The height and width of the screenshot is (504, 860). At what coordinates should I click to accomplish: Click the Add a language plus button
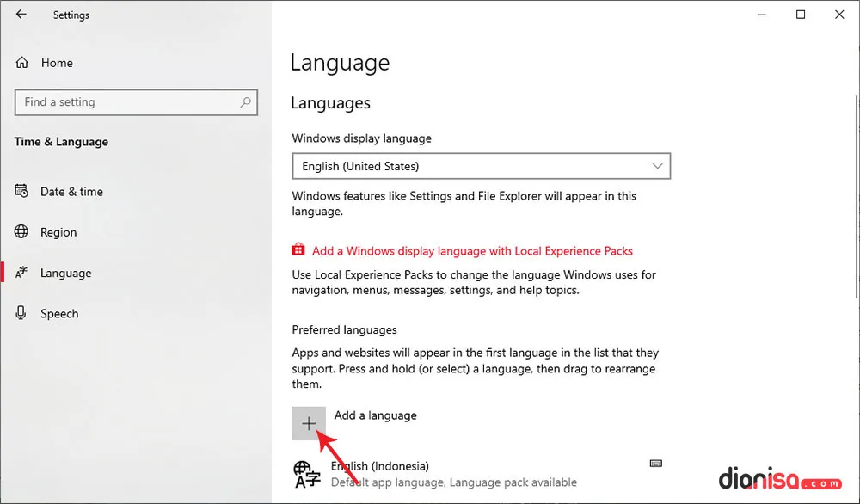pyautogui.click(x=309, y=423)
